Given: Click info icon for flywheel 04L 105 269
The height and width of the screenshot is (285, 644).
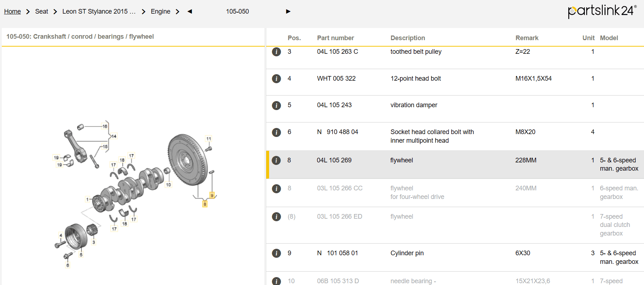Looking at the screenshot, I should tap(276, 160).
